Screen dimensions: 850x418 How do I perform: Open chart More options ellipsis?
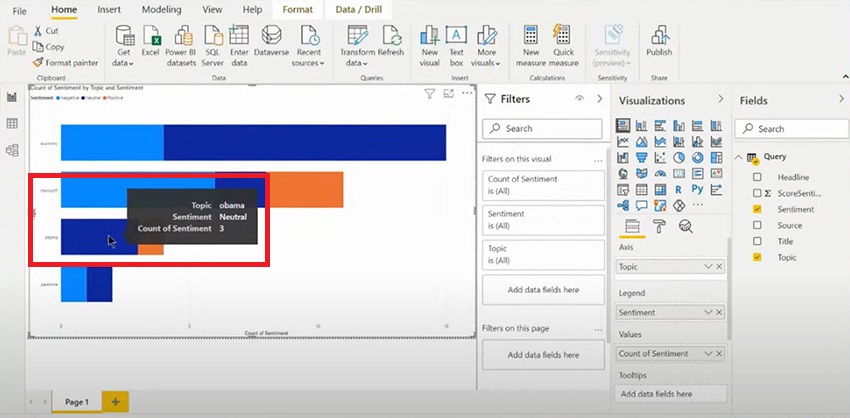tap(467, 93)
